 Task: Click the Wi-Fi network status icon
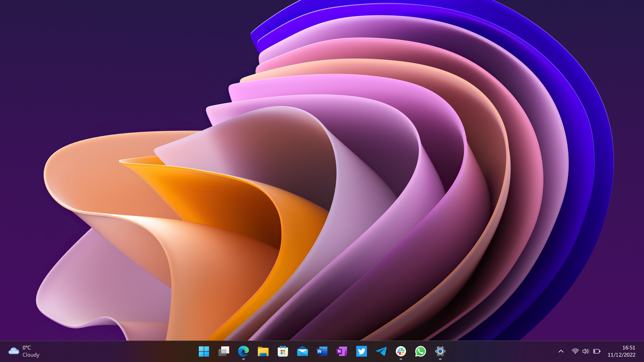click(x=575, y=351)
